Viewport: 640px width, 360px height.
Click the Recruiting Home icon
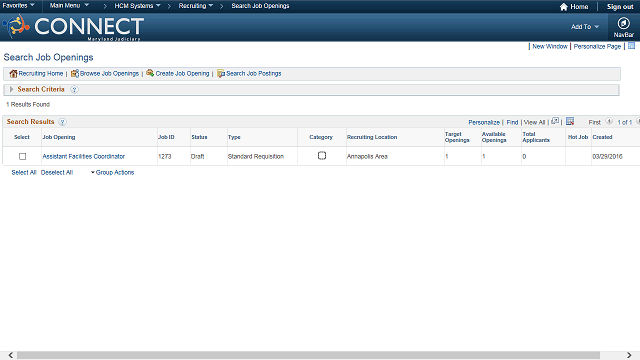pyautogui.click(x=13, y=73)
